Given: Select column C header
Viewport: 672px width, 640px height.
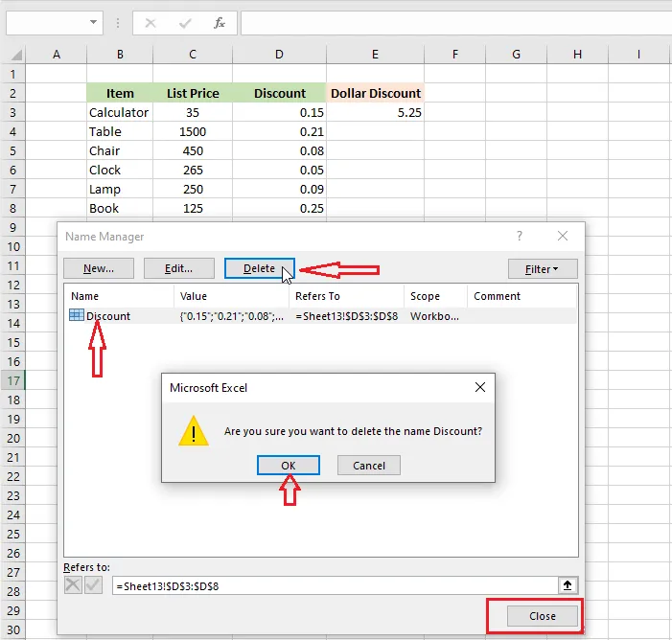Looking at the screenshot, I should click(193, 55).
